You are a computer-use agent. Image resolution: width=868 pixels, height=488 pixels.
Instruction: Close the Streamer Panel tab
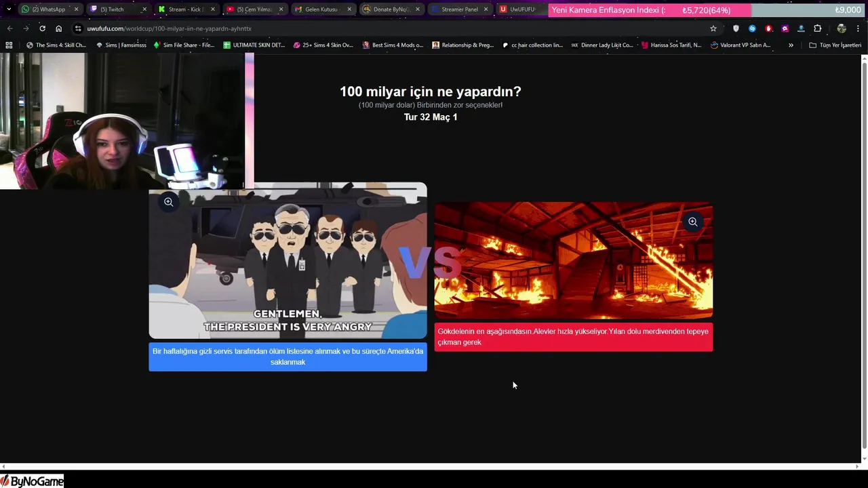click(486, 9)
